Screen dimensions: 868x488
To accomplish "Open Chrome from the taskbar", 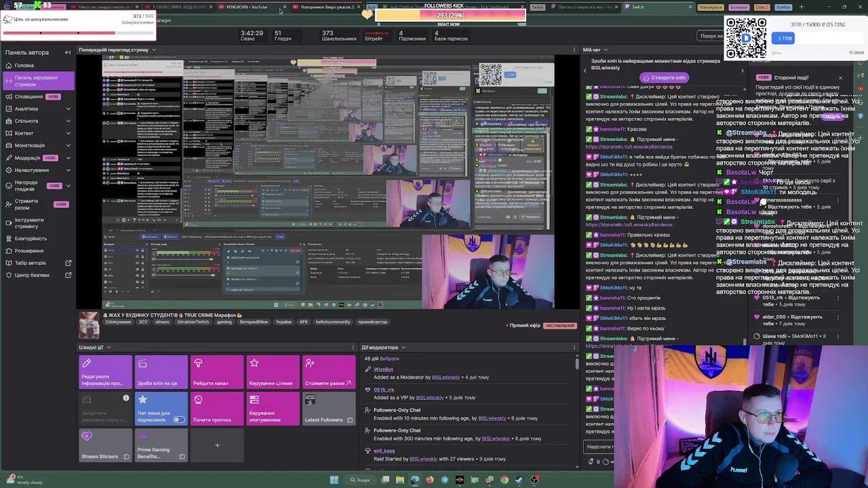I will click(504, 480).
